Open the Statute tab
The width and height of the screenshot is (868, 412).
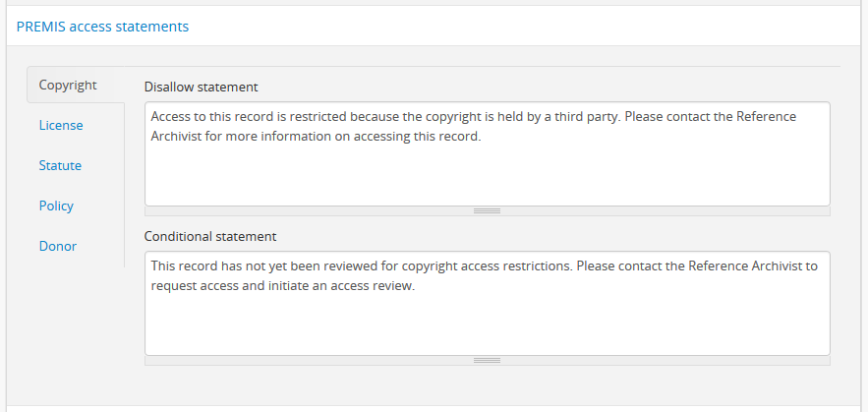coord(60,165)
